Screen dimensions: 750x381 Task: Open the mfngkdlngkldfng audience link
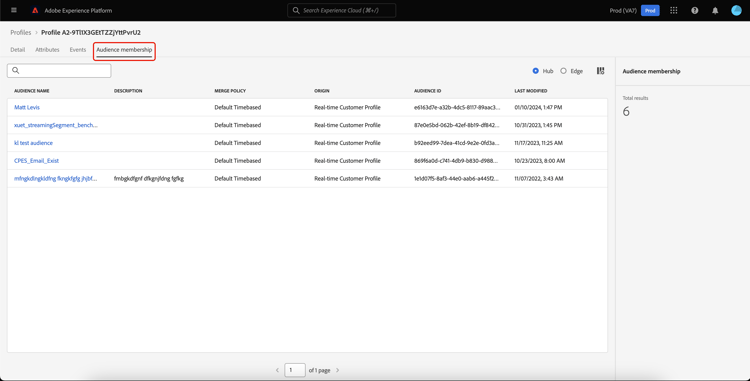(55, 178)
